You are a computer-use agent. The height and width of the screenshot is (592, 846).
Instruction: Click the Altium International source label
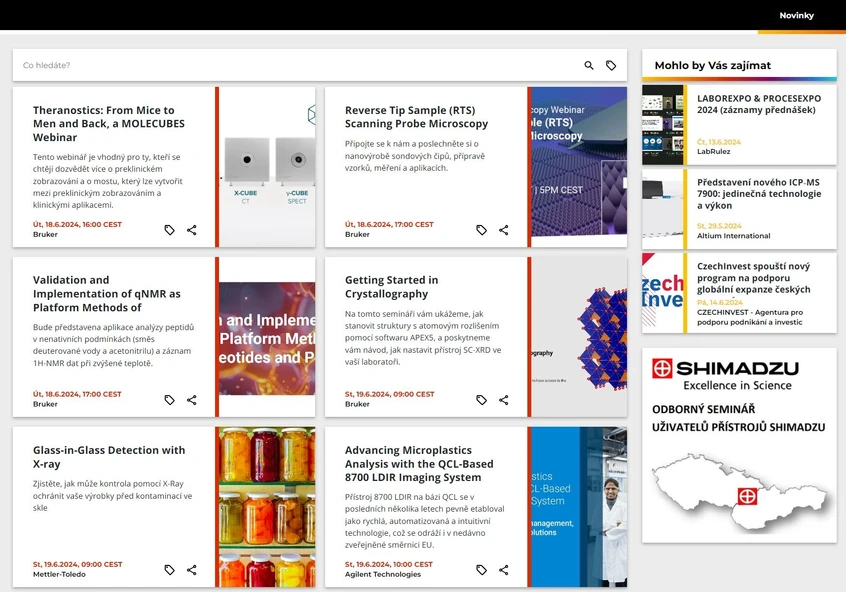(x=733, y=236)
